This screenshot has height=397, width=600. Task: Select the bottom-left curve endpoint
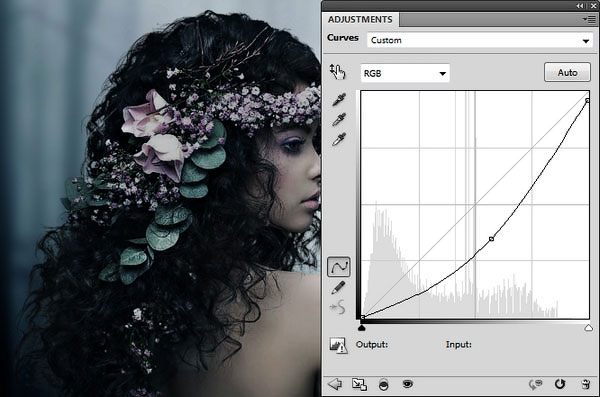pyautogui.click(x=363, y=317)
